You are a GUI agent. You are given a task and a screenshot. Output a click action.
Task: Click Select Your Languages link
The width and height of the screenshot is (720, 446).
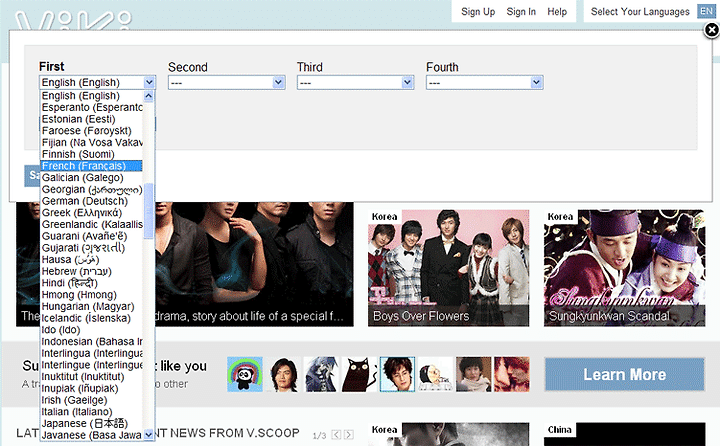[x=640, y=11]
